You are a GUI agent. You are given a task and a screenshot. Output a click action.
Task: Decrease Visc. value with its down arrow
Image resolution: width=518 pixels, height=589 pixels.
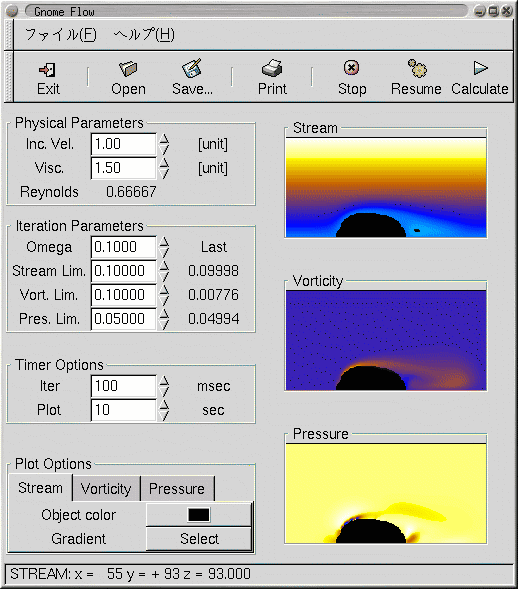[164, 174]
